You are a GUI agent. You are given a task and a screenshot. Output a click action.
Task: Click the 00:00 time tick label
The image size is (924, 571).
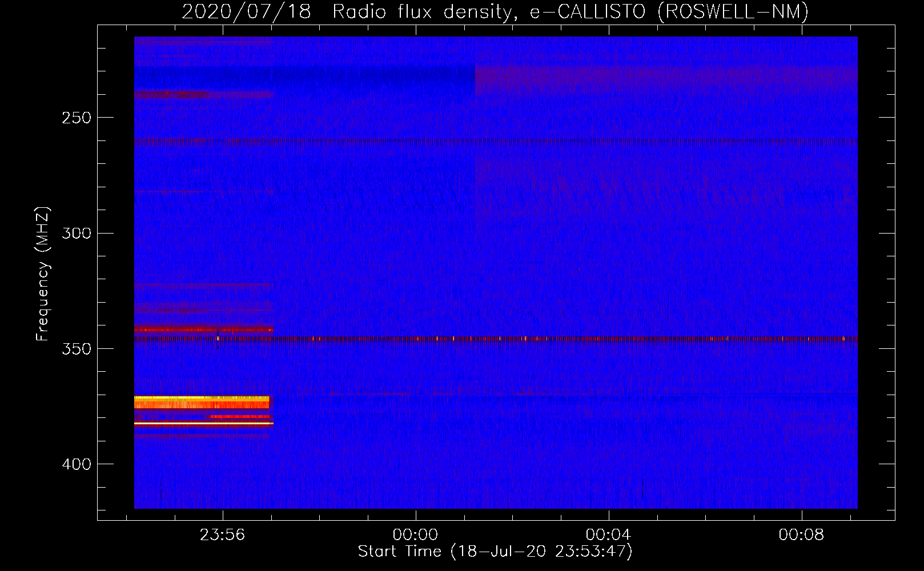[416, 534]
